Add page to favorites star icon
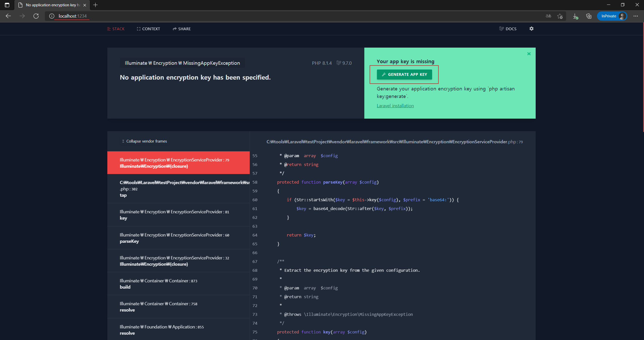The height and width of the screenshot is (340, 644). coord(560,16)
